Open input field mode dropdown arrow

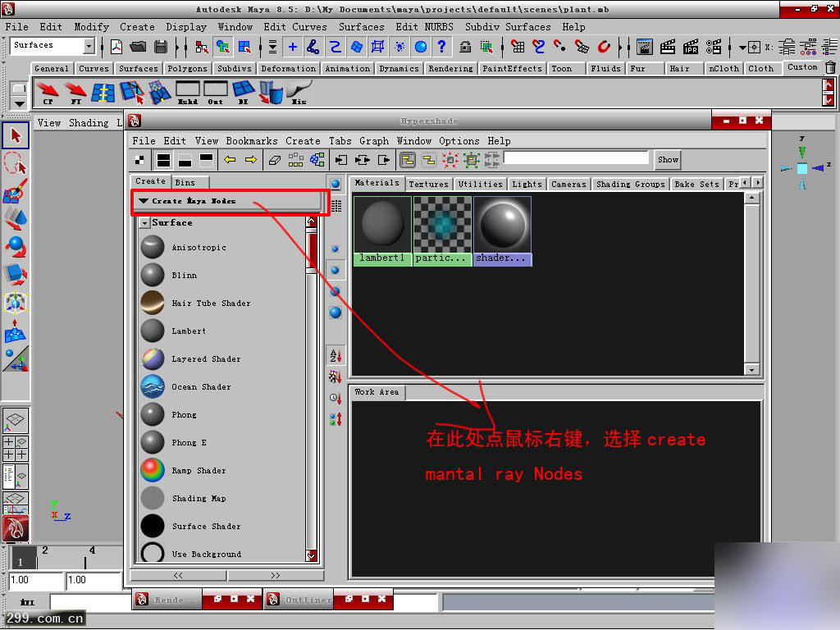tap(742, 48)
